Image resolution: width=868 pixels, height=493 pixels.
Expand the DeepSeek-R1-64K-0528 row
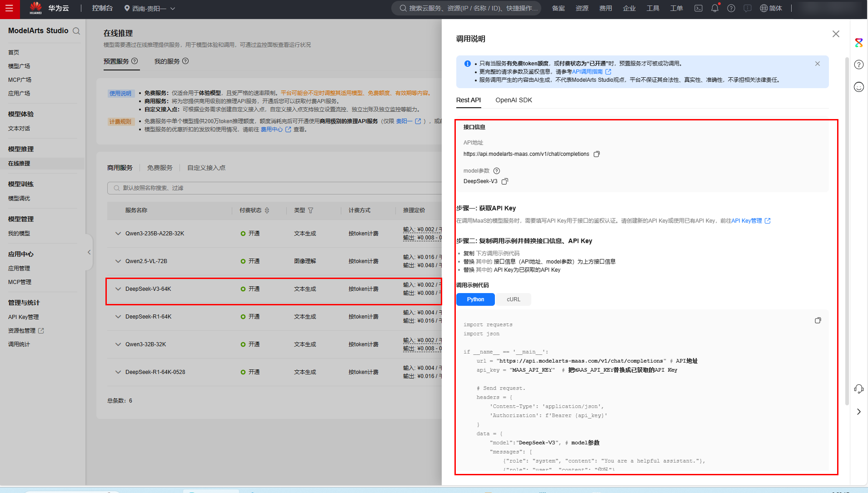coord(118,372)
